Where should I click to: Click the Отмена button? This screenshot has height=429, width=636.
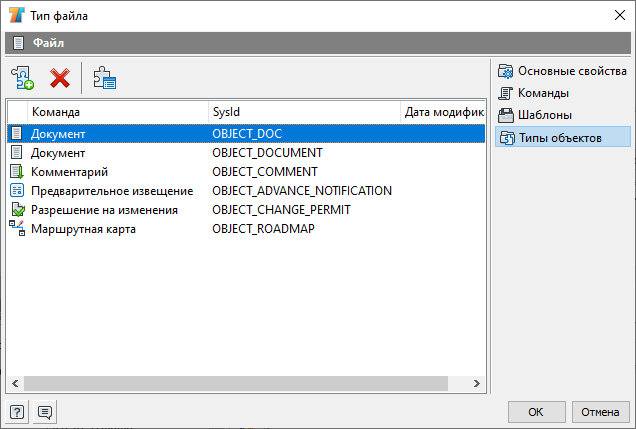[600, 412]
